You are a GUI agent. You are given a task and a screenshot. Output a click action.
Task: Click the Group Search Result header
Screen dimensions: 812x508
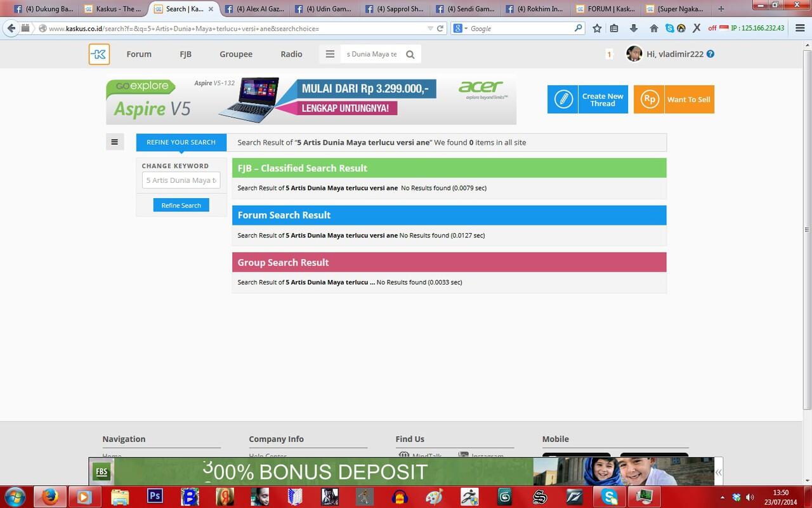point(449,262)
